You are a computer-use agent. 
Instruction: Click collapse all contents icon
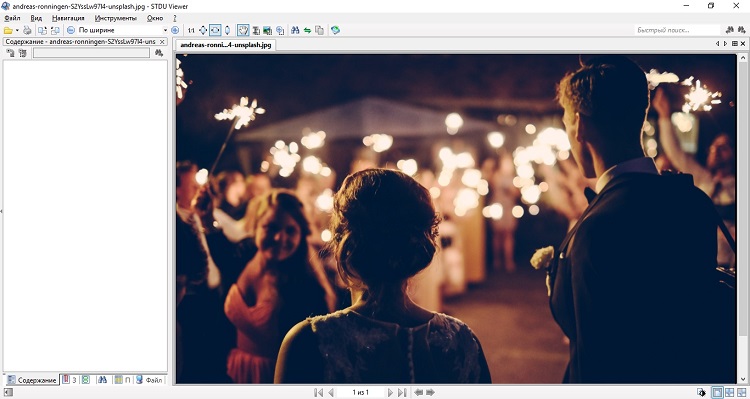(22, 53)
